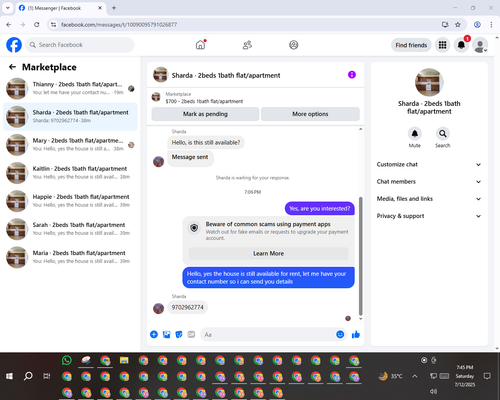Focus the Search Facebook field
The height and width of the screenshot is (400, 500).
click(x=80, y=45)
